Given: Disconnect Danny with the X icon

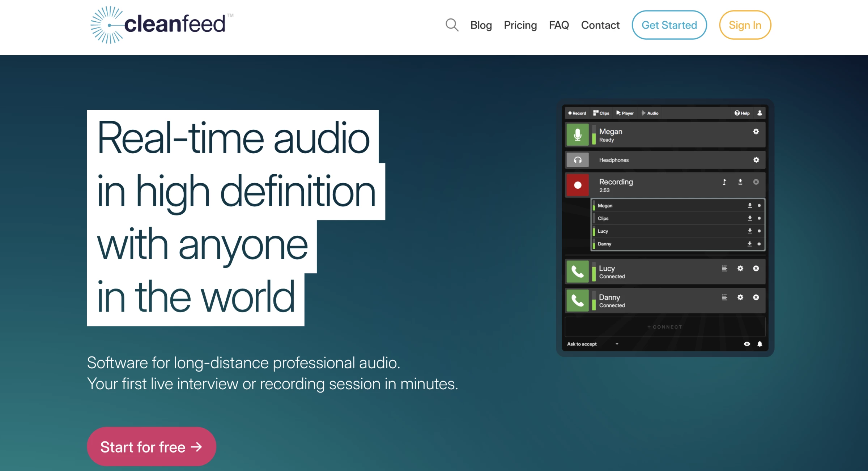Looking at the screenshot, I should click(756, 297).
